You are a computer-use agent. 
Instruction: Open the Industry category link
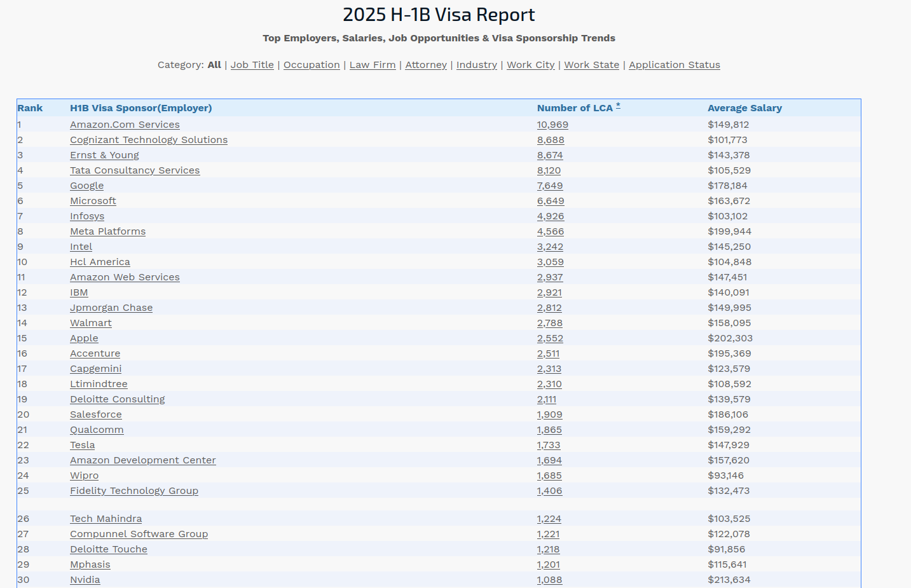point(477,65)
